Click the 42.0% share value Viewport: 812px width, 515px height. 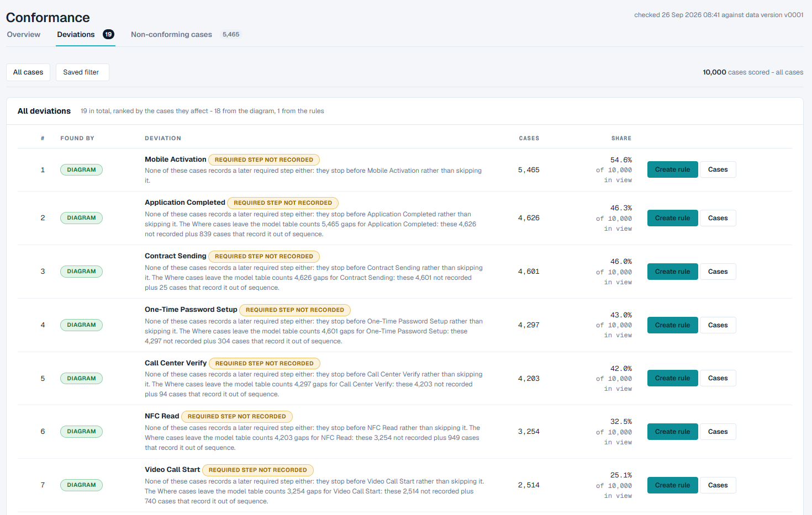pos(621,369)
